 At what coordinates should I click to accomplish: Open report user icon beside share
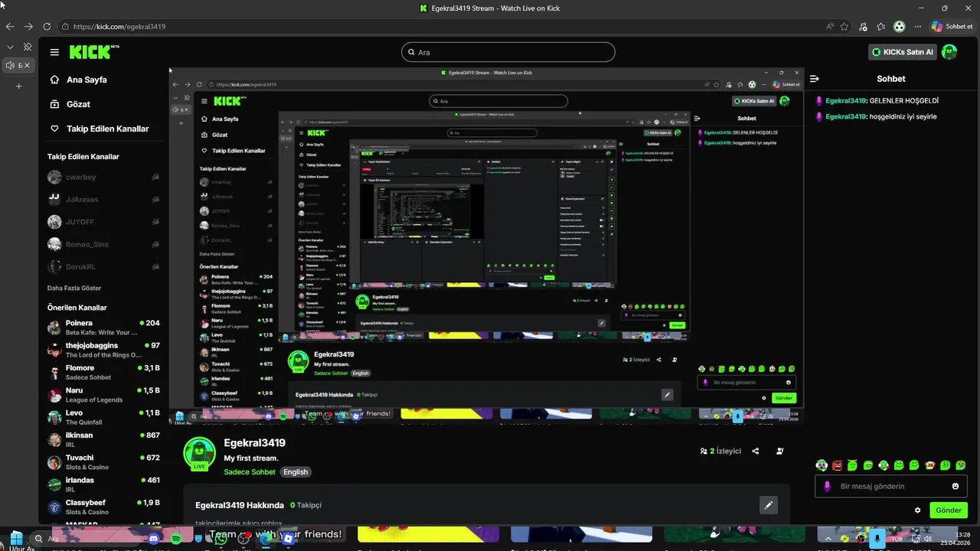coord(780,452)
